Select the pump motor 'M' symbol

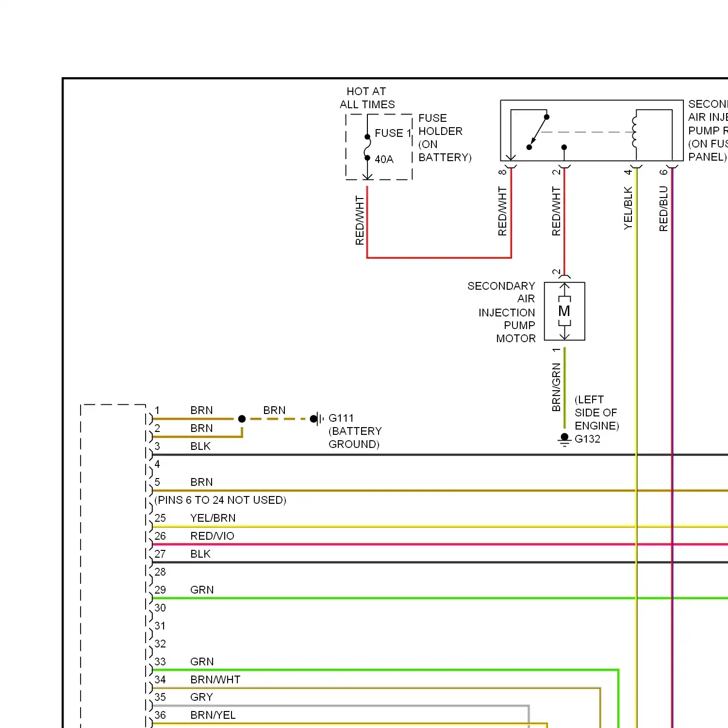(x=564, y=311)
